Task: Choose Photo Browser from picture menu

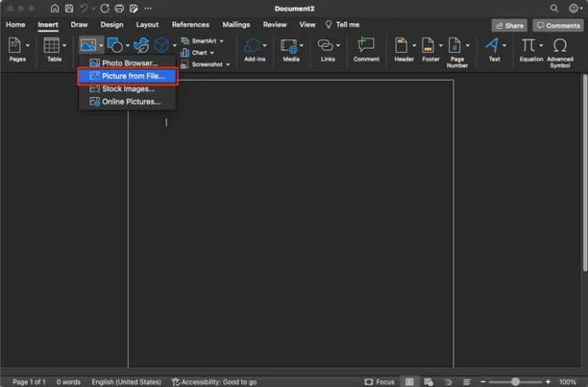Action: click(127, 63)
